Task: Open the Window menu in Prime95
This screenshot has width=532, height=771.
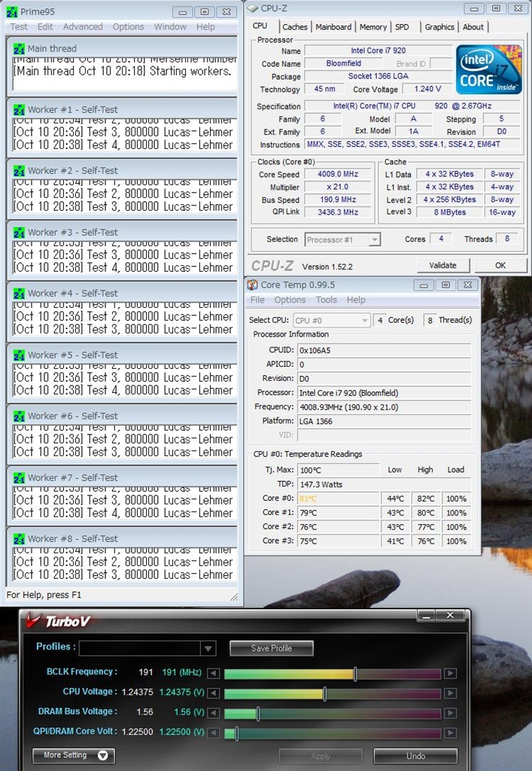Action: (170, 26)
